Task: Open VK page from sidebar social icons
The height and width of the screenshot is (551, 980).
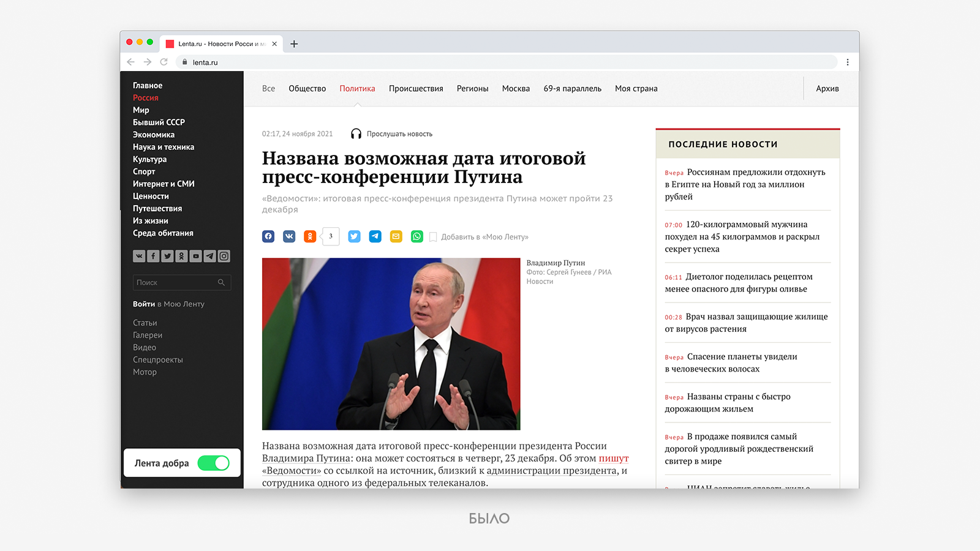Action: pos(139,257)
